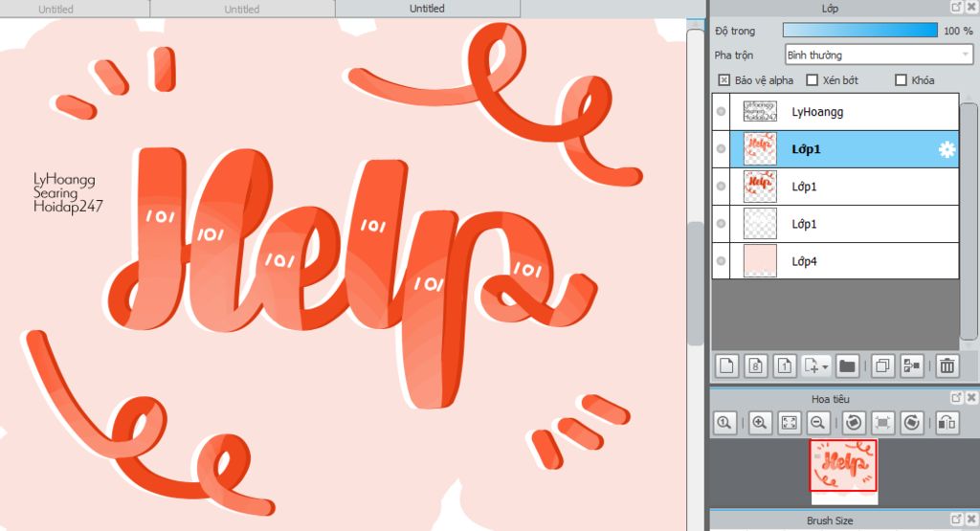This screenshot has width=980, height=531.
Task: Reset canvas rotation in navigator
Action: pos(882,423)
